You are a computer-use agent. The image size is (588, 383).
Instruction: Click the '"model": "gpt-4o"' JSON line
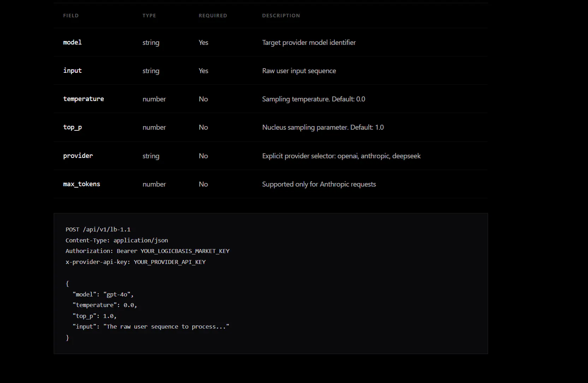click(103, 294)
